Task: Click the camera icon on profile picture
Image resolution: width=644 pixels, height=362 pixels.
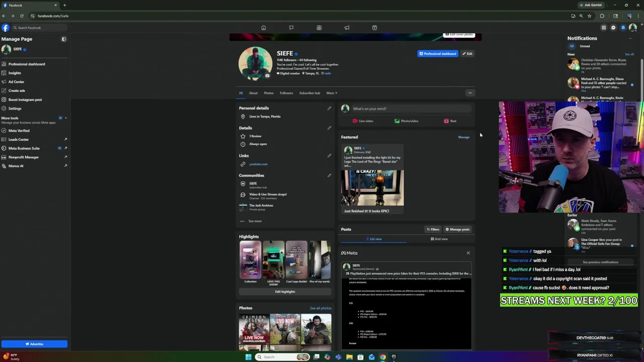Action: (267, 76)
